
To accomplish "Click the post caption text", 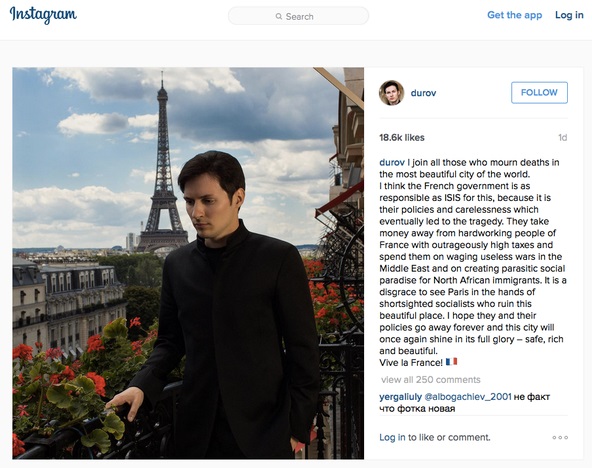I will click(473, 263).
